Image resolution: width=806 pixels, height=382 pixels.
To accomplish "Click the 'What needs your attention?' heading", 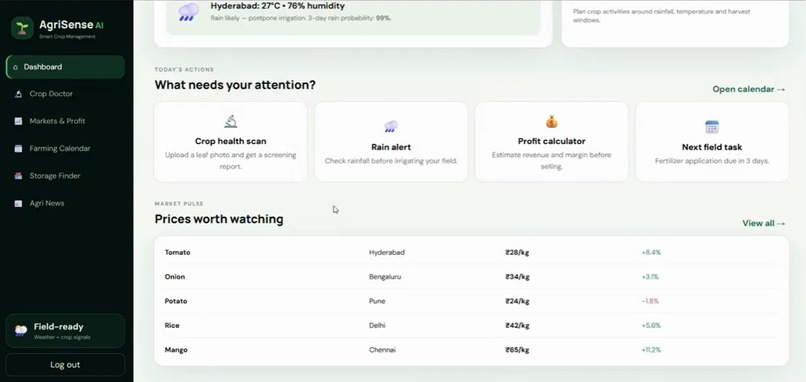I will (235, 85).
